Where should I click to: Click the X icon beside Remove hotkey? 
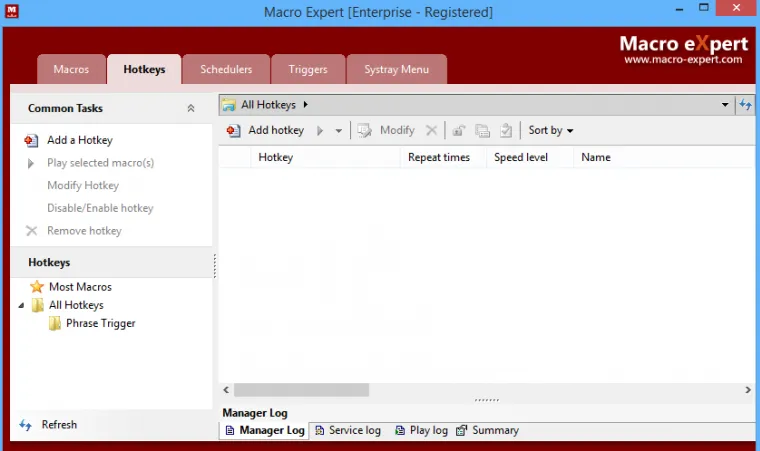tap(32, 231)
